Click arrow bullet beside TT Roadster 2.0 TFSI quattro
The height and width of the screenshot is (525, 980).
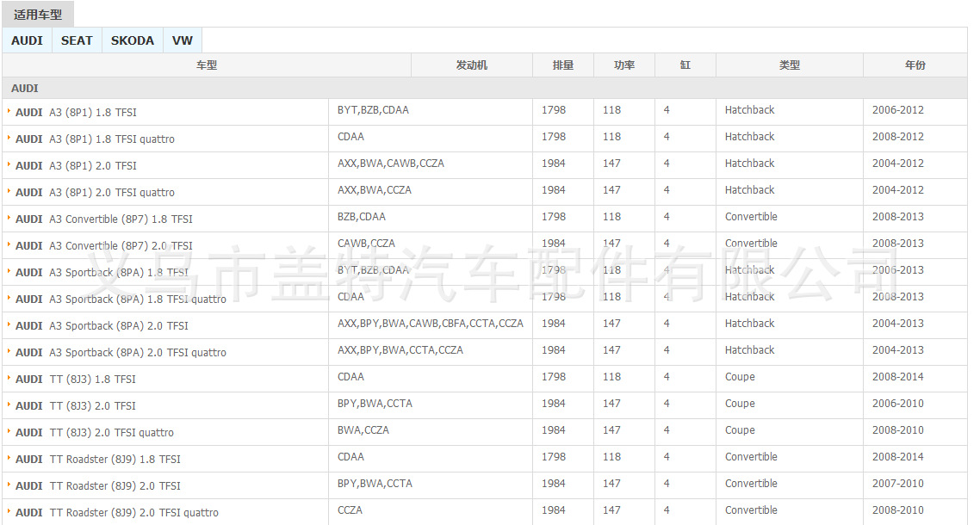9,512
